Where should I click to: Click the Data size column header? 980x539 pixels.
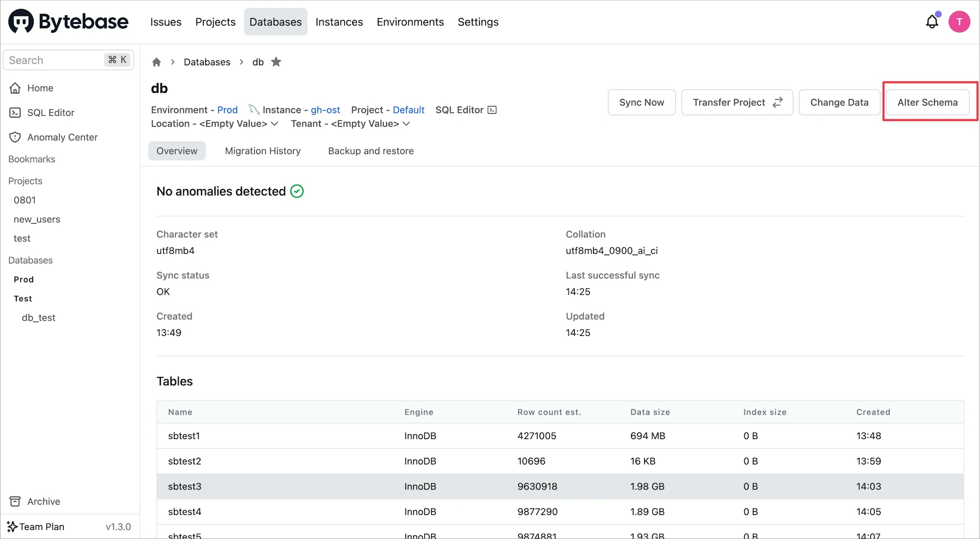coord(650,412)
